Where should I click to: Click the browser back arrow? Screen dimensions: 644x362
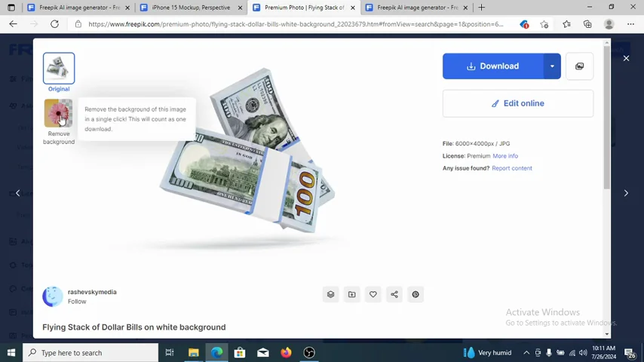tap(13, 24)
